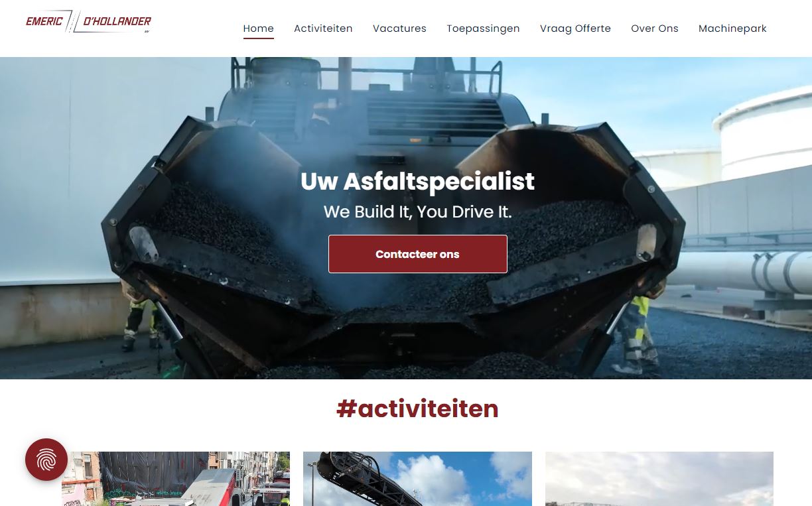Open the cloudy sky activity thumbnail
This screenshot has width=812, height=506.
659,479
